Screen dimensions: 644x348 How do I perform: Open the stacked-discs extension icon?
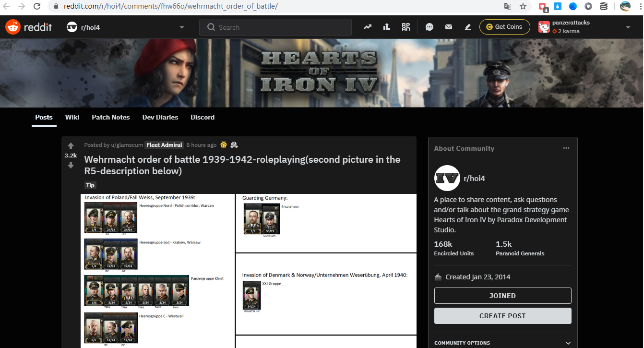point(604,6)
